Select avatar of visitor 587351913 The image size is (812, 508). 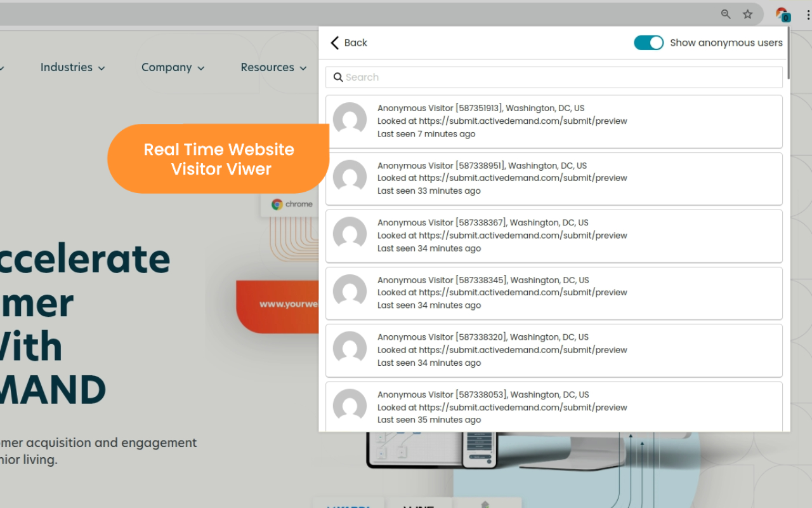[x=350, y=119]
